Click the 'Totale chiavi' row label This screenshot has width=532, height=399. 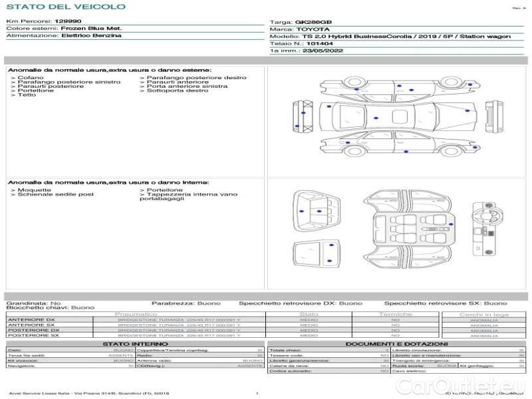pyautogui.click(x=286, y=350)
